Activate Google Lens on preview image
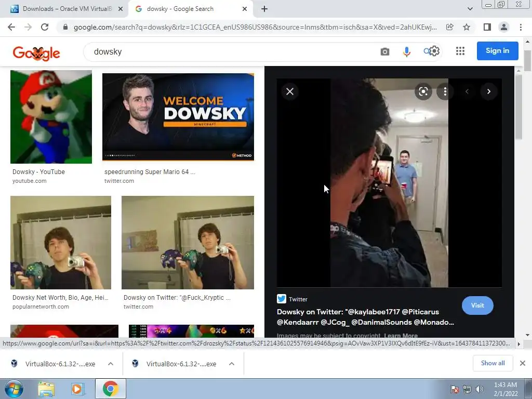This screenshot has width=532, height=399. (423, 91)
